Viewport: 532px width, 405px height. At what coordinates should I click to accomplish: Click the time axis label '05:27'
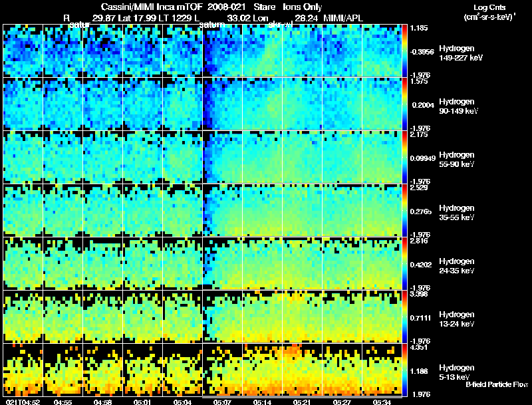[x=342, y=402]
